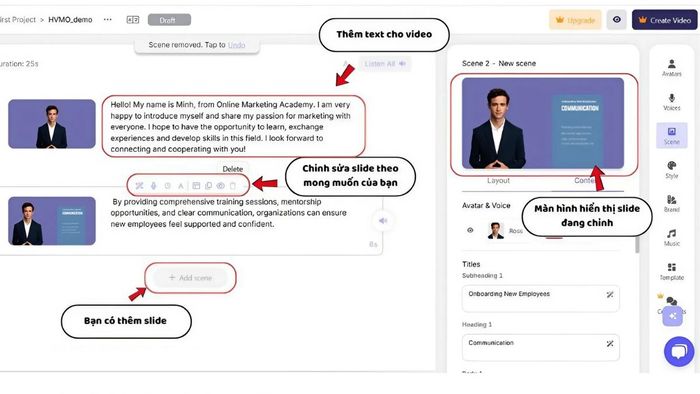This screenshot has width=700, height=394.
Task: Select the Ross avatar thumbnail
Action: click(496, 230)
